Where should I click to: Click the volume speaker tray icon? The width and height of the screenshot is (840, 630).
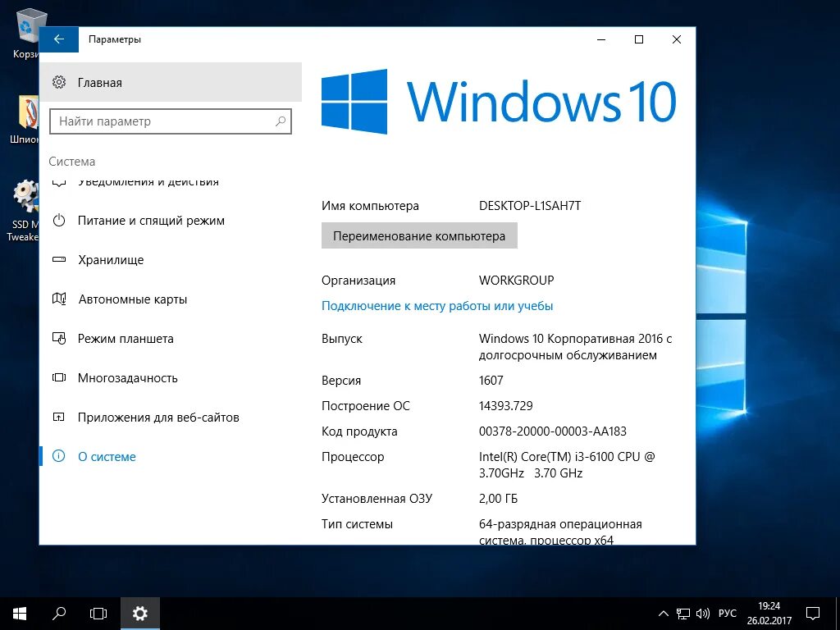click(702, 614)
